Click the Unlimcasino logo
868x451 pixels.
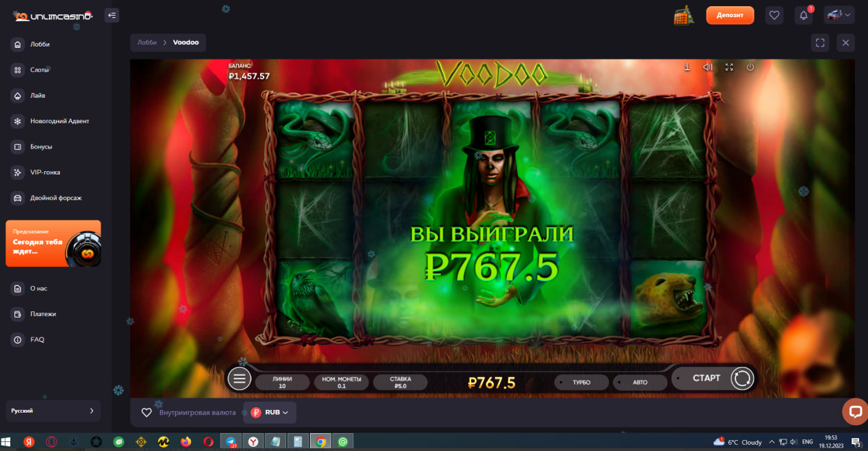coord(53,15)
